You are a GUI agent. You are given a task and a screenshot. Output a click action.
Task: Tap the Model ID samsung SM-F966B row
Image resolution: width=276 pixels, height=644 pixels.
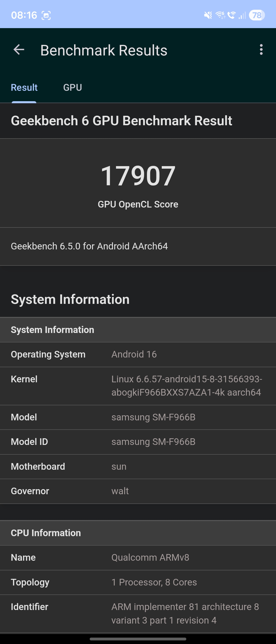click(x=138, y=442)
